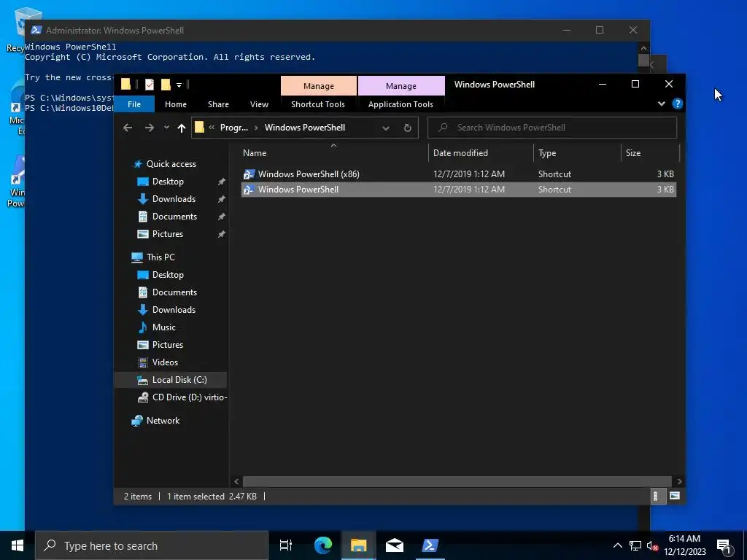Open Downloads under This PC
Image resolution: width=747 pixels, height=560 pixels.
(174, 309)
